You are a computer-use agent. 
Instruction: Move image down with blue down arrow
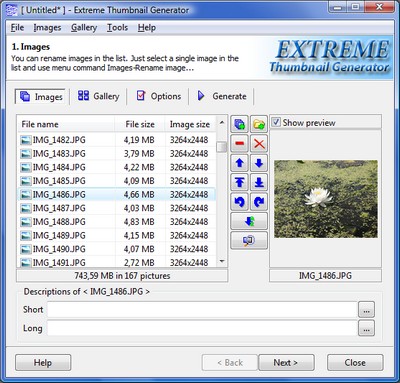click(259, 163)
